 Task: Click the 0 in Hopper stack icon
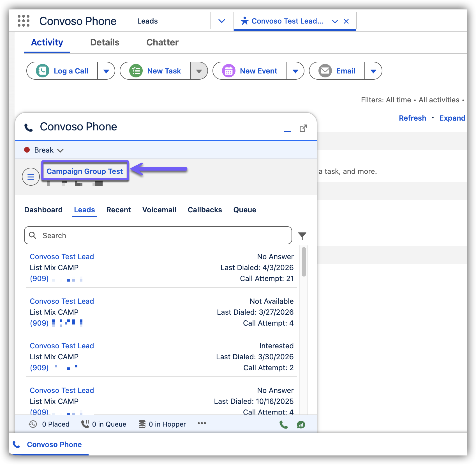[x=142, y=424]
